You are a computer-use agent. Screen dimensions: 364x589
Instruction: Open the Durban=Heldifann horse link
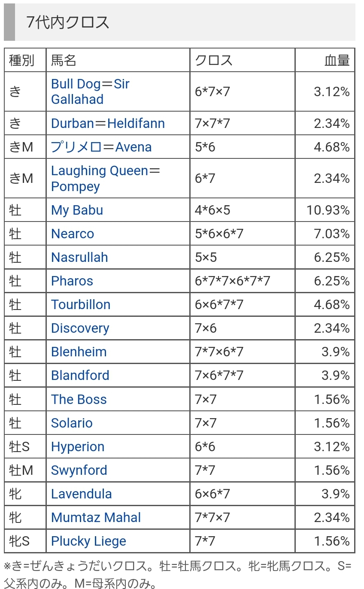(x=108, y=123)
